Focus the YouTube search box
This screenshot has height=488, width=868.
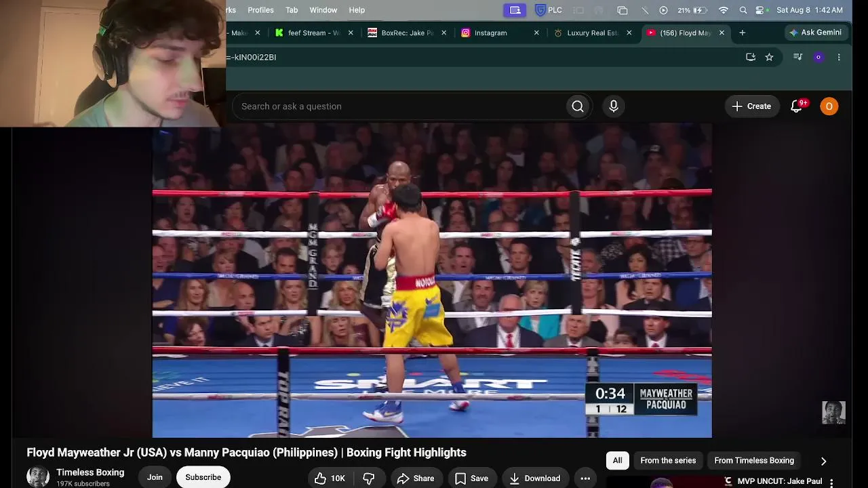400,106
